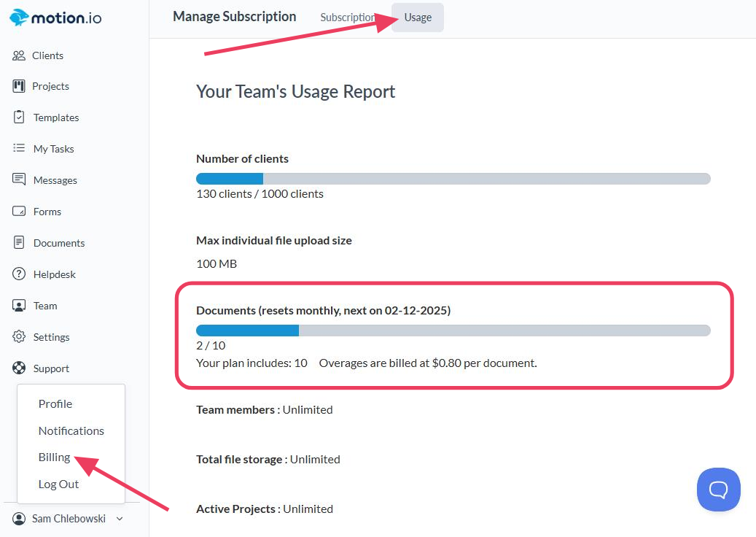Viewport: 756px width, 537px height.
Task: Expand the Sam Chlebowski user menu chevron
Action: [x=120, y=519]
